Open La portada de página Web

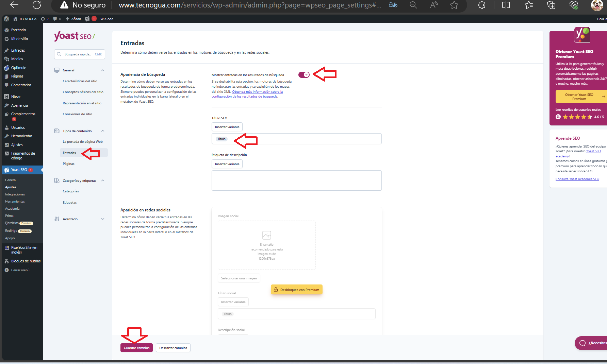click(83, 142)
